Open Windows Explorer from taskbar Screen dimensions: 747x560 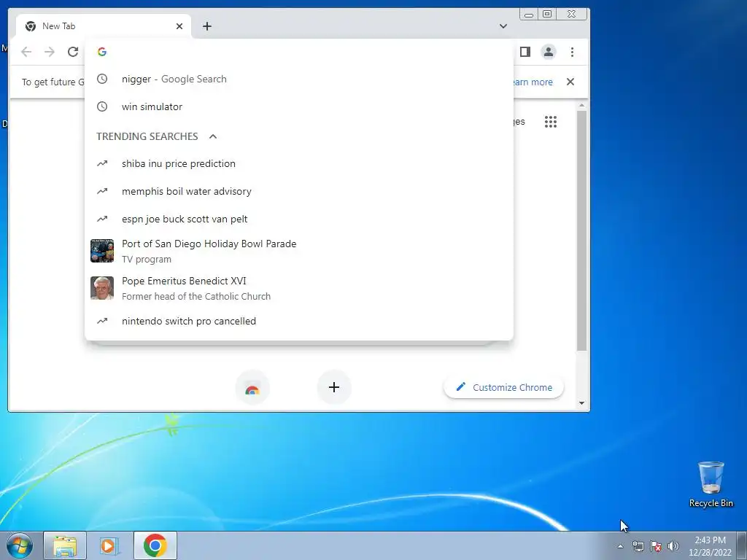pyautogui.click(x=65, y=545)
